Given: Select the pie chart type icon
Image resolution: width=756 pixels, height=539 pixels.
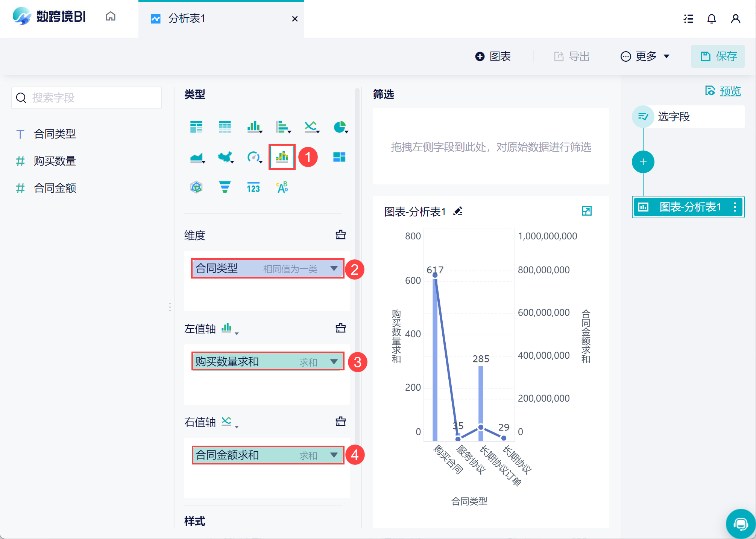Looking at the screenshot, I should click(x=340, y=127).
